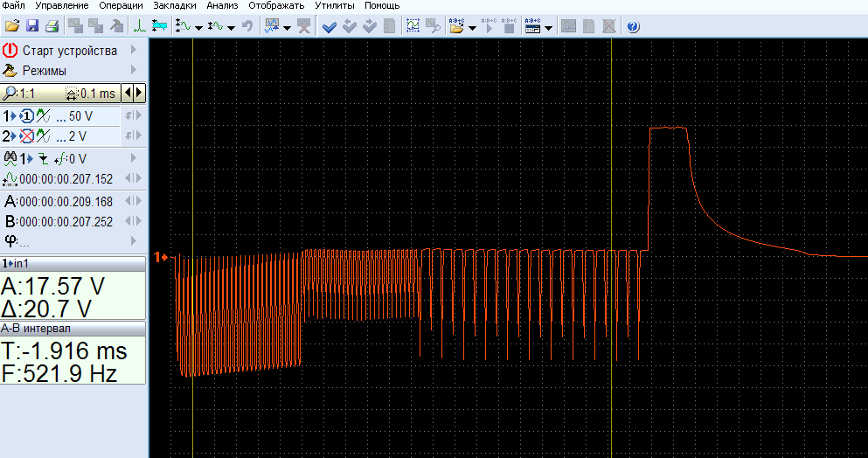This screenshot has width=868, height=458.
Task: Expand the trigger settings row arrow
Action: [x=134, y=158]
